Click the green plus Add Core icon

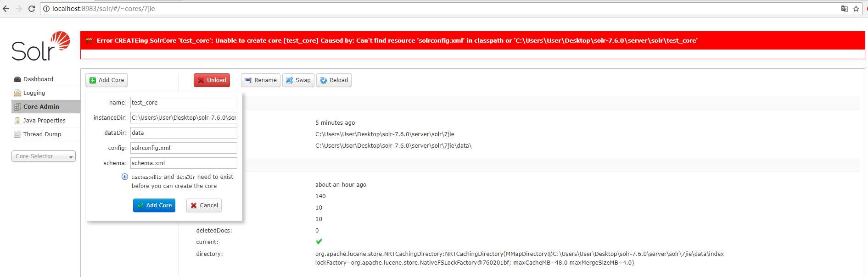pos(93,80)
